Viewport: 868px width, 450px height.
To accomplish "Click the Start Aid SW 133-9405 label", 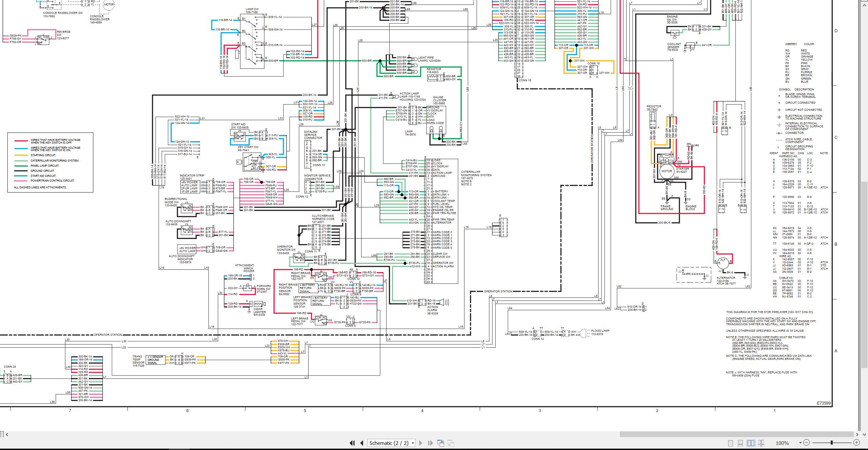I will coord(240,126).
